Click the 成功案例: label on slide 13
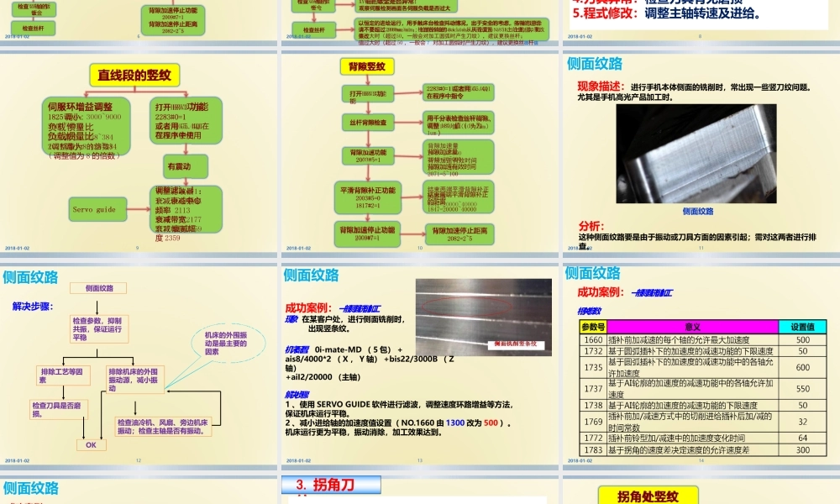 pyautogui.click(x=308, y=308)
